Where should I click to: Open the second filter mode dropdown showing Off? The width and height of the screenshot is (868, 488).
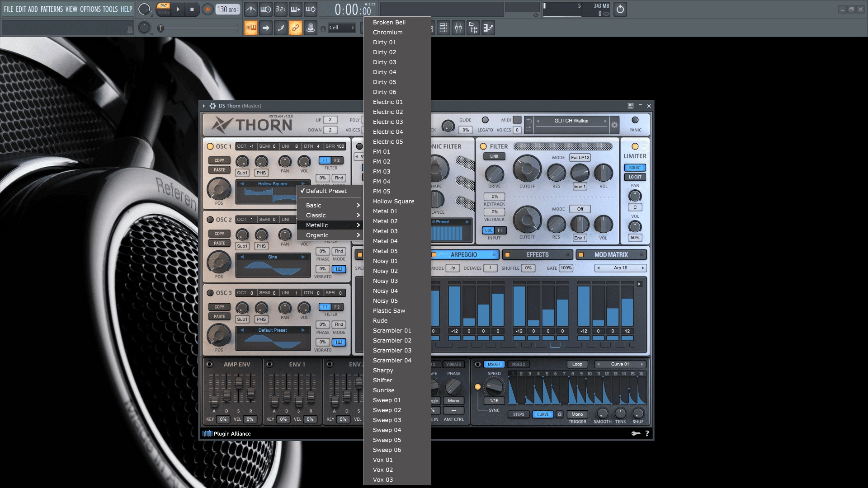580,209
